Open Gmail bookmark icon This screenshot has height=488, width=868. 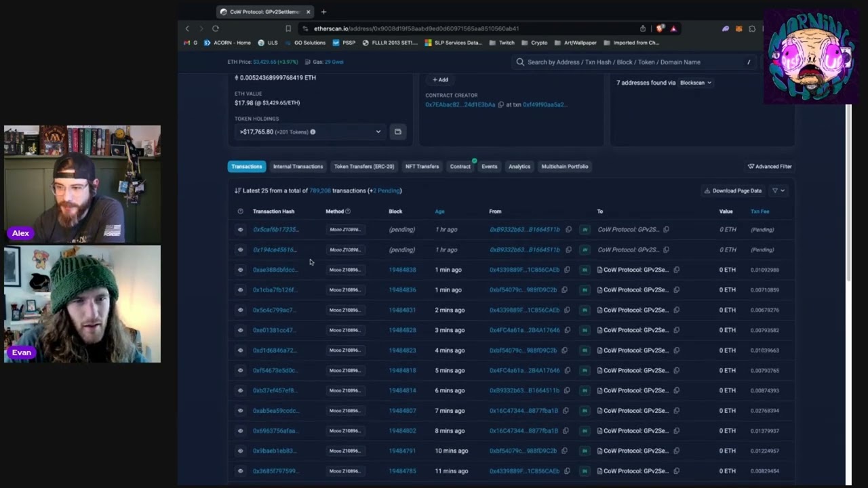pyautogui.click(x=187, y=43)
